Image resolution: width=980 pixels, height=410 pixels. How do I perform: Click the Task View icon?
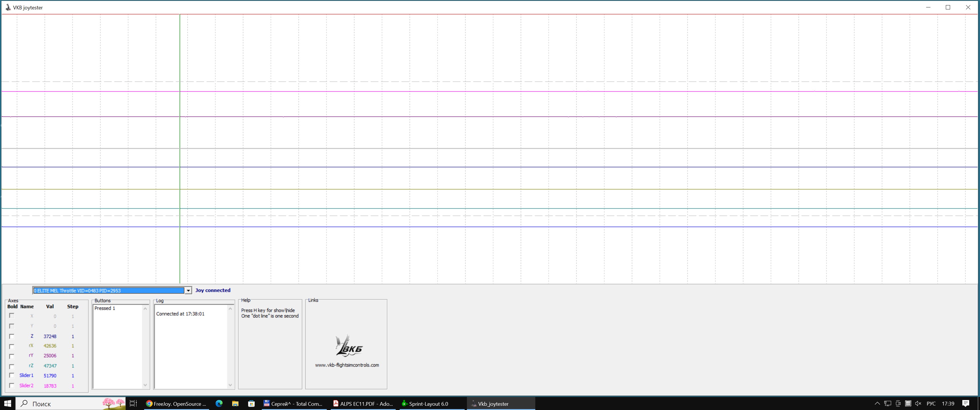coord(133,403)
